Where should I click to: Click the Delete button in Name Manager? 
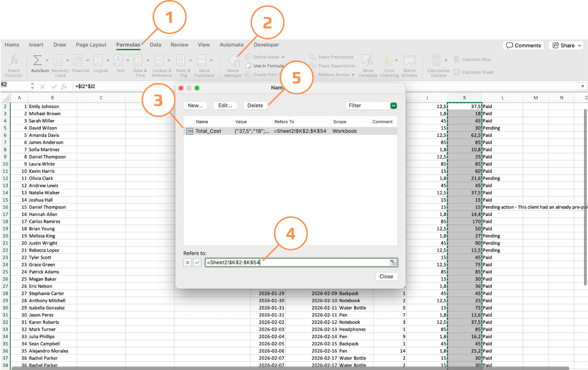pos(255,106)
